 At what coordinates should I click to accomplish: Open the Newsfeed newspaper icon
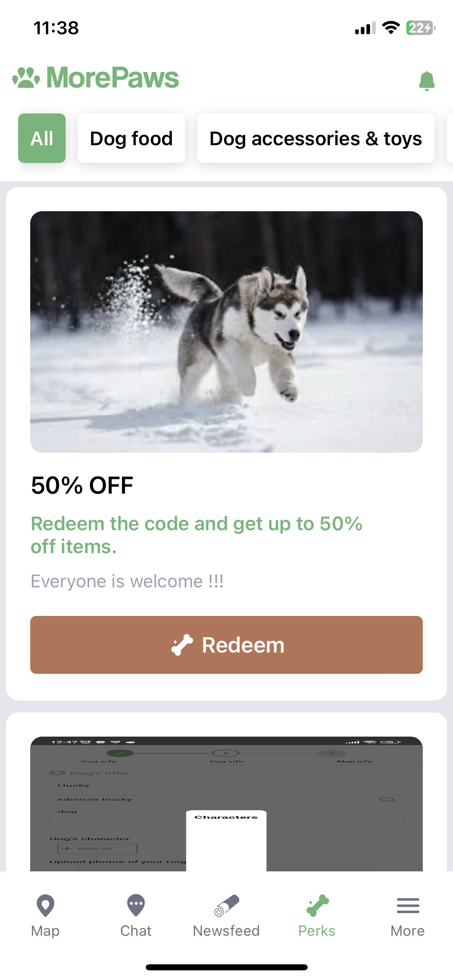pyautogui.click(x=227, y=906)
